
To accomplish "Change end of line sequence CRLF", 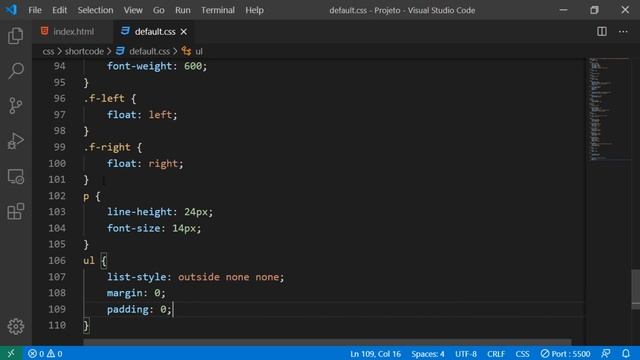I will (x=496, y=354).
